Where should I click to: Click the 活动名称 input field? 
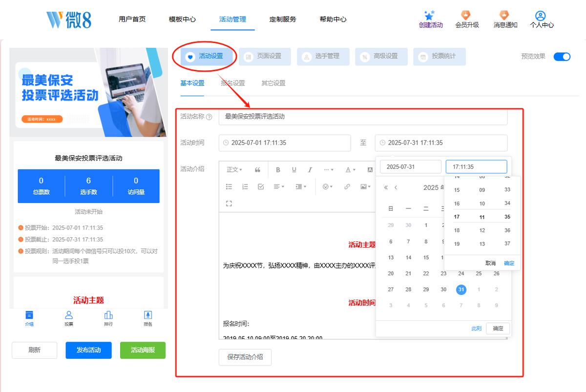pyautogui.click(x=363, y=117)
